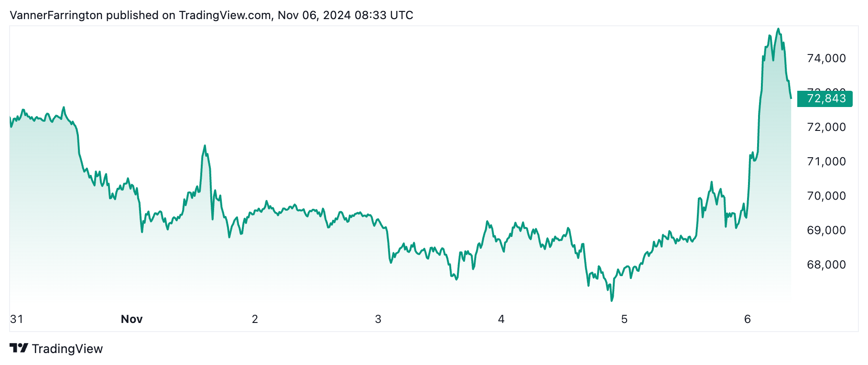Select the 71,000 price axis label
This screenshot has width=868, height=365.
click(826, 161)
